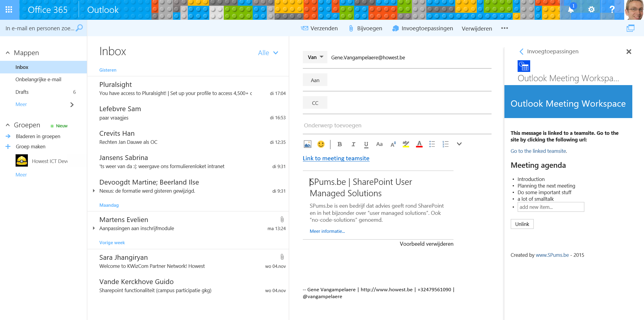Viewport: 644px width, 320px height.
Task: Click the CC recipients button
Action: pyautogui.click(x=315, y=103)
